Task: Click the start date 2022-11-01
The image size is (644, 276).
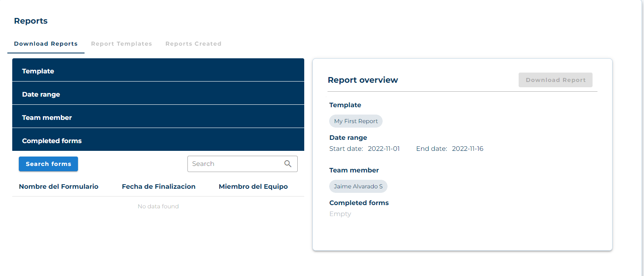Action: 383,149
